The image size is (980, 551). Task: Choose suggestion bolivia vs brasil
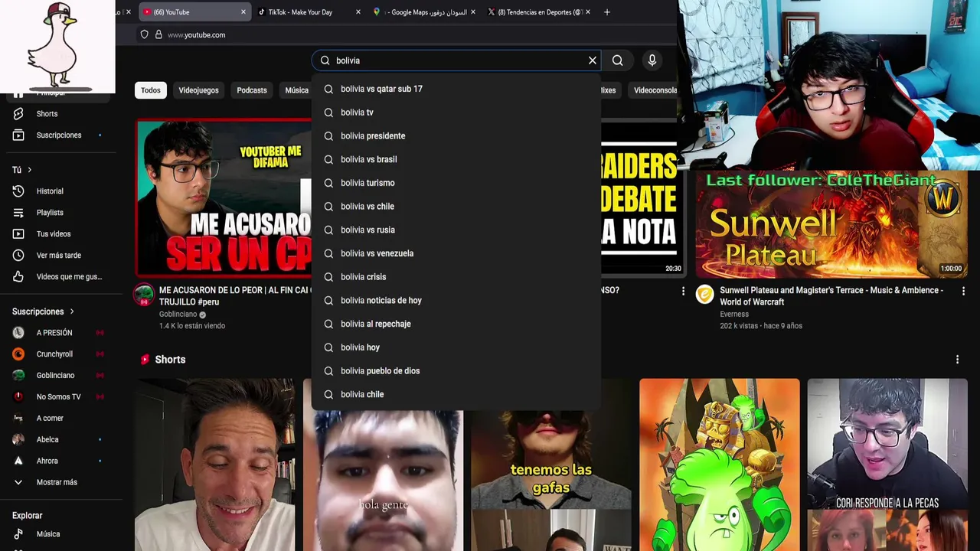click(x=456, y=159)
